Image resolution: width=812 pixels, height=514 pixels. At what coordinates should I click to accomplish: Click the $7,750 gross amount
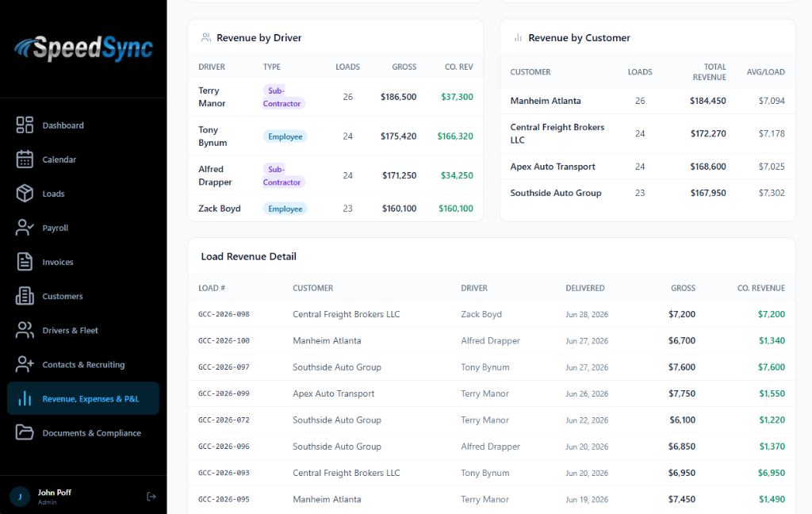(681, 393)
